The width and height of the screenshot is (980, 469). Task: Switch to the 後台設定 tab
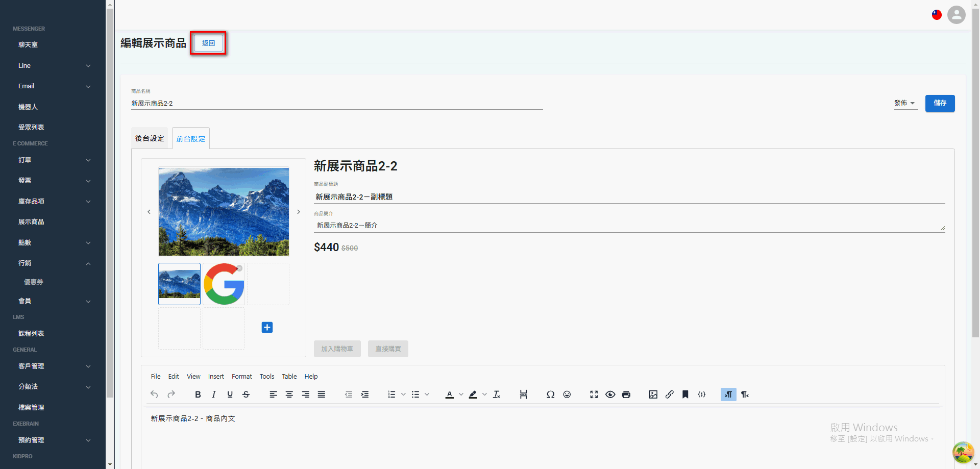pos(150,138)
